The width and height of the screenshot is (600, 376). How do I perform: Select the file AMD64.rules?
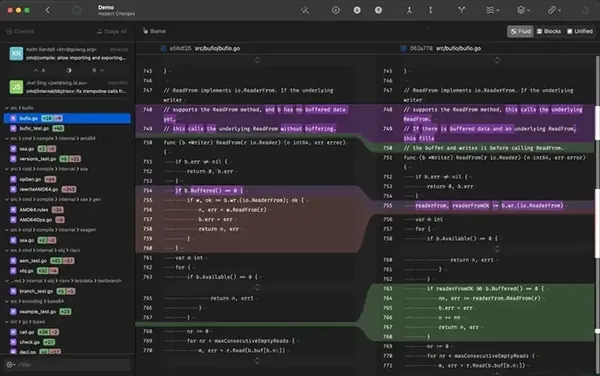coord(67,210)
